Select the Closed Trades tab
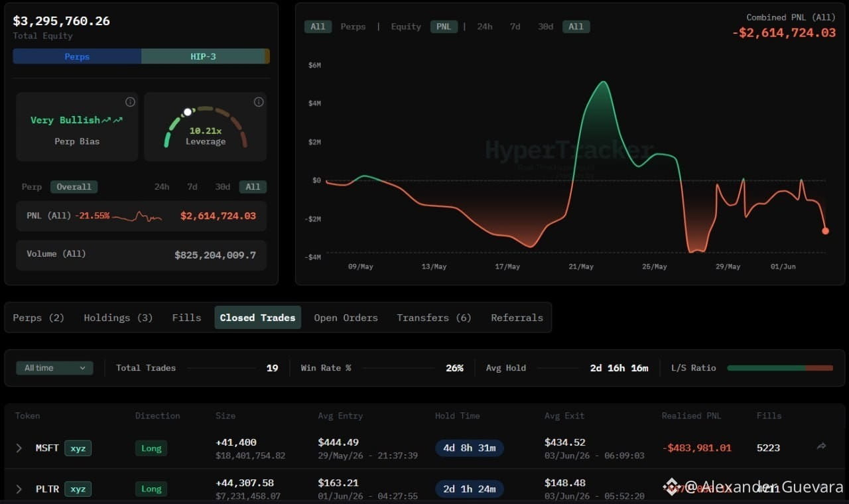This screenshot has height=504, width=849. (x=257, y=318)
